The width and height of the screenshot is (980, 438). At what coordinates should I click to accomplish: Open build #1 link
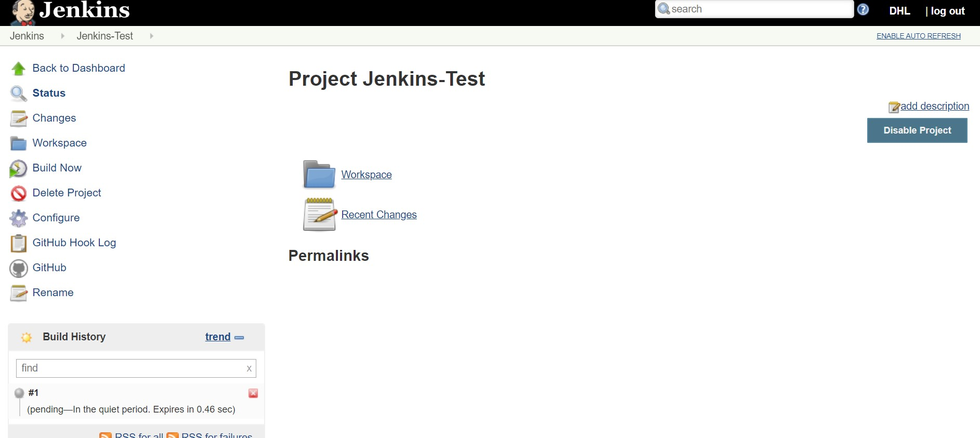click(33, 393)
